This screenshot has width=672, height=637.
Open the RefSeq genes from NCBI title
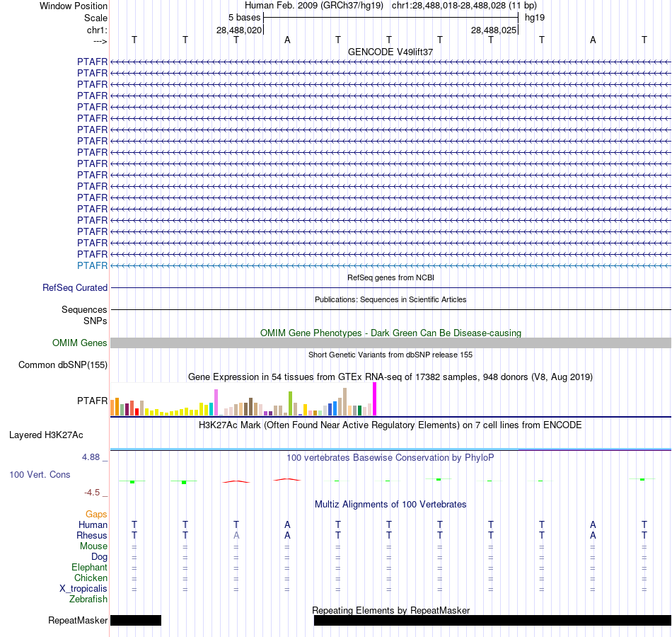tap(390, 277)
